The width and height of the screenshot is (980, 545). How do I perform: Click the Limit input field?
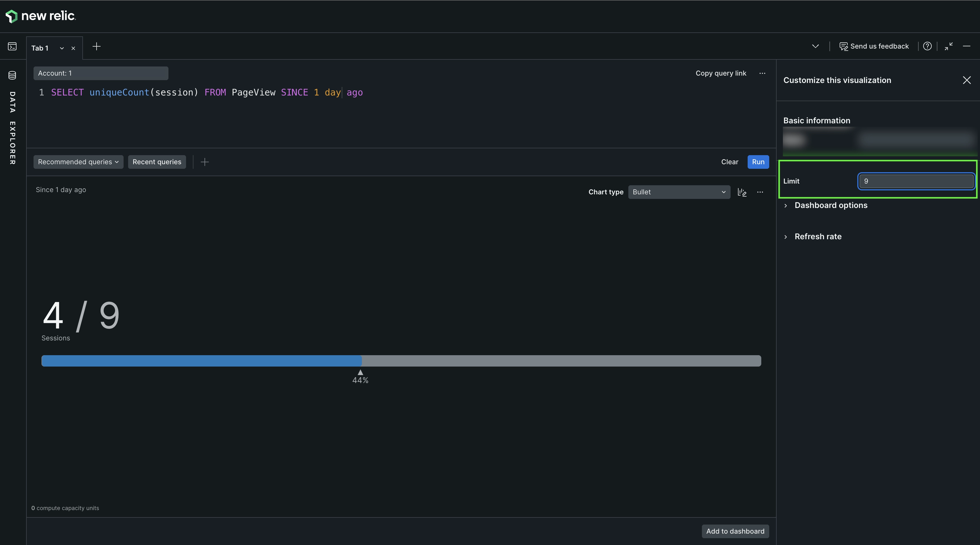[x=916, y=181]
